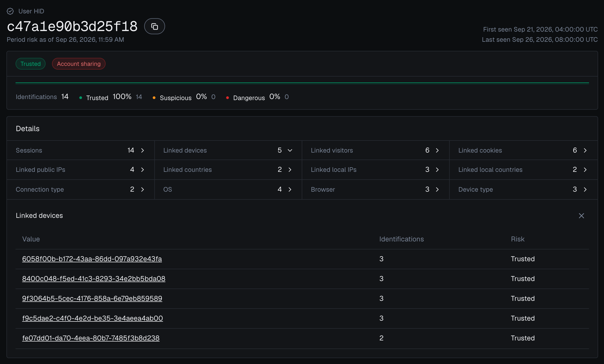
Task: Click the green Trusted tag
Action: pyautogui.click(x=31, y=64)
